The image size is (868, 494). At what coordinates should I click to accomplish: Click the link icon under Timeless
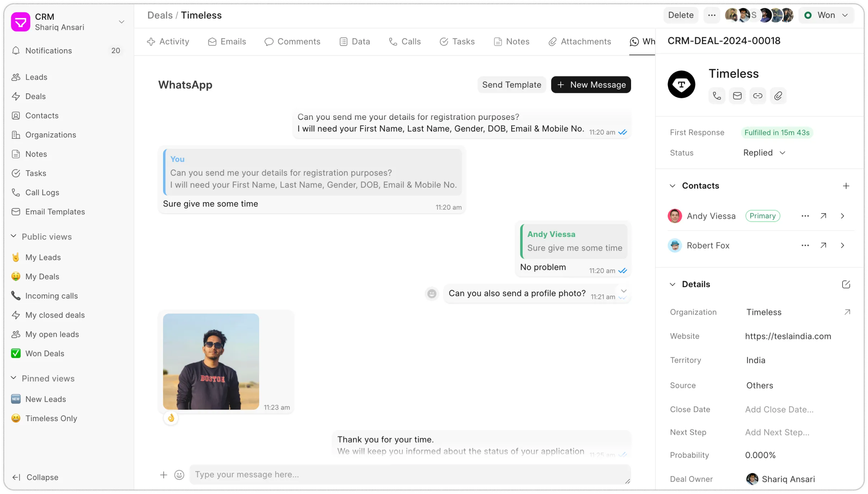click(x=758, y=96)
